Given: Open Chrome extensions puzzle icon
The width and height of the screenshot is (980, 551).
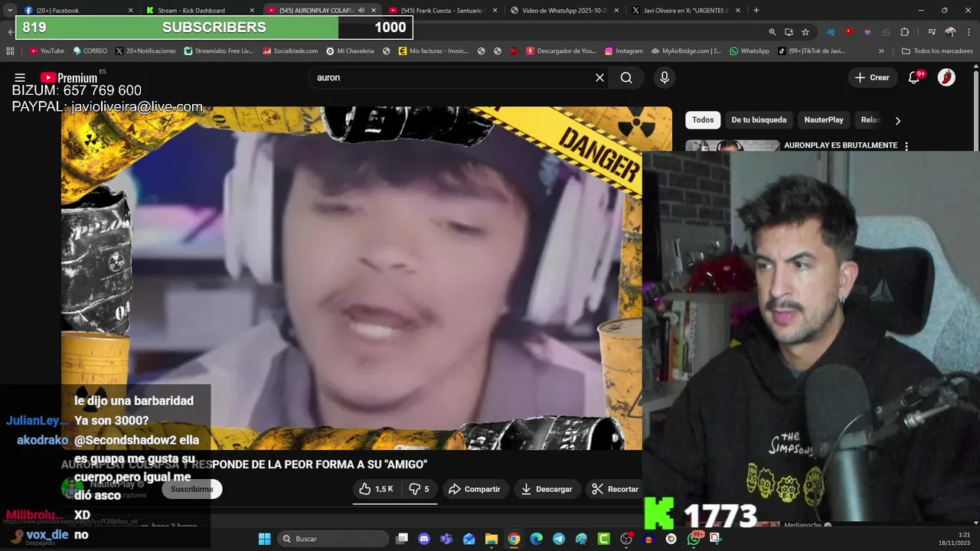Looking at the screenshot, I should [x=905, y=32].
